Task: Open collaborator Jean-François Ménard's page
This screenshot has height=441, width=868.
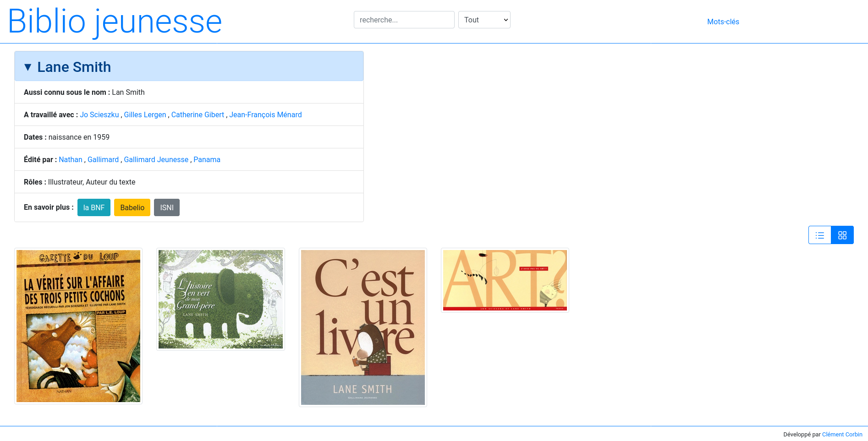Action: pyautogui.click(x=265, y=114)
